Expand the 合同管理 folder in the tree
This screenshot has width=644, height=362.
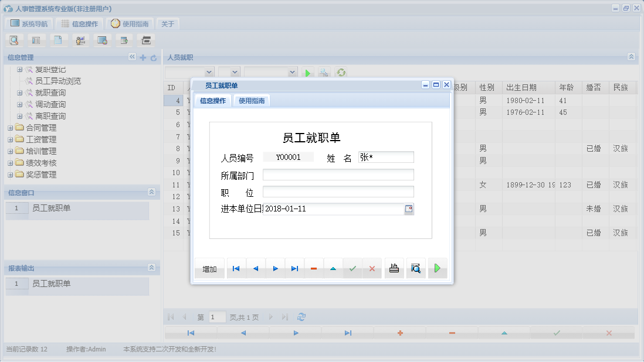(9, 127)
